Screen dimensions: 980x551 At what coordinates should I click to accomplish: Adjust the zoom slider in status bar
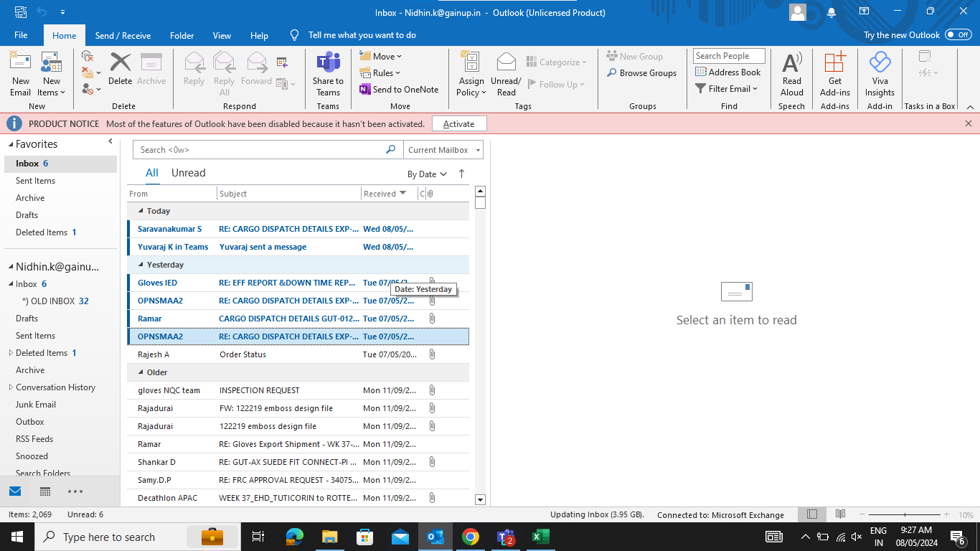tap(905, 515)
